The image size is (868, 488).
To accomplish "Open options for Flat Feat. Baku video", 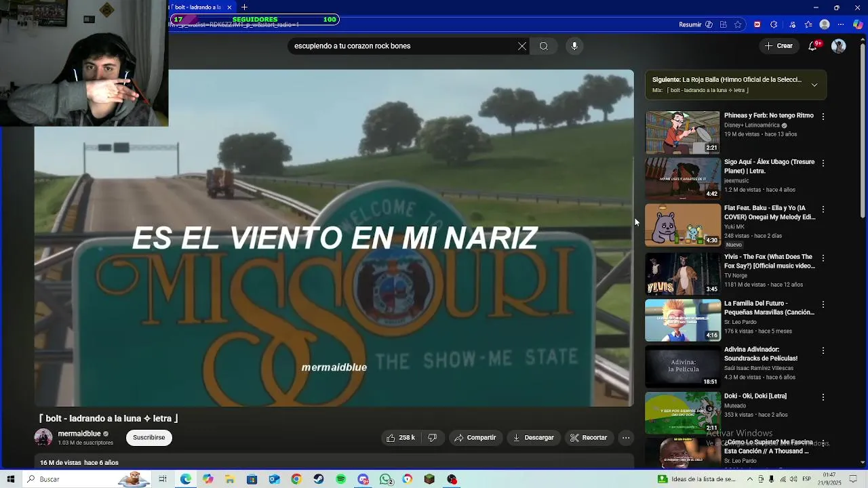I will 823,209.
